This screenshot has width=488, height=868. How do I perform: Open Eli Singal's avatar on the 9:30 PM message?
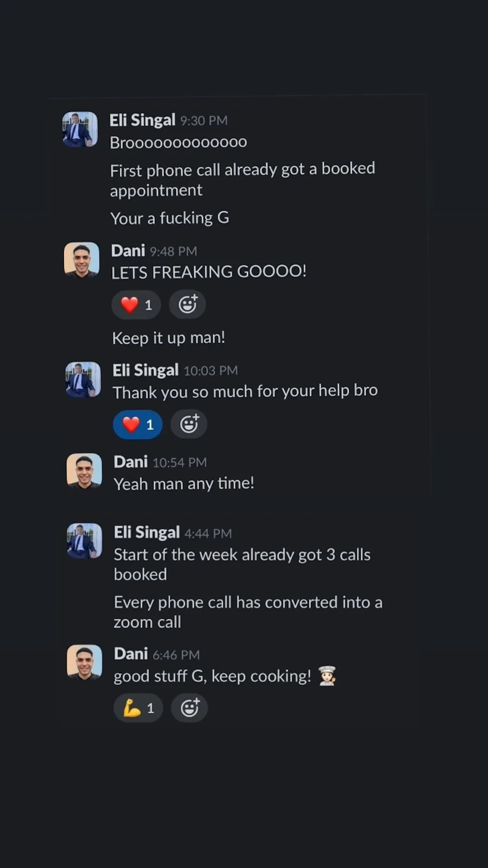pos(80,129)
